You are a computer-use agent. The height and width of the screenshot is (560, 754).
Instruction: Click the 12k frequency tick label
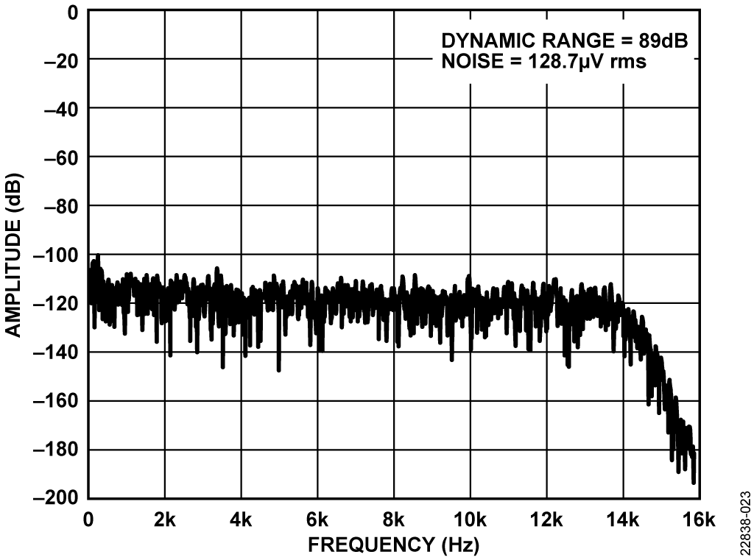(546, 520)
